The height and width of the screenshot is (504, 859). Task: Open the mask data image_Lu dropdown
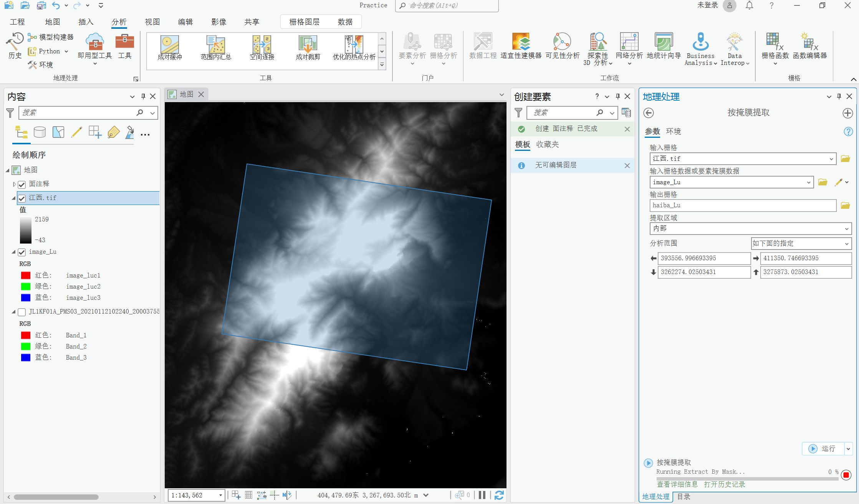[808, 183]
